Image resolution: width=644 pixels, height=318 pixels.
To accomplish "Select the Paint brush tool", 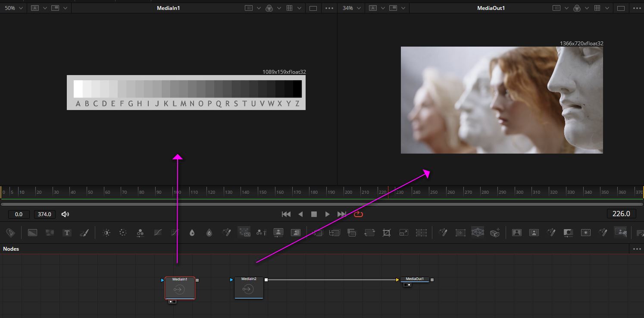I will [x=84, y=233].
